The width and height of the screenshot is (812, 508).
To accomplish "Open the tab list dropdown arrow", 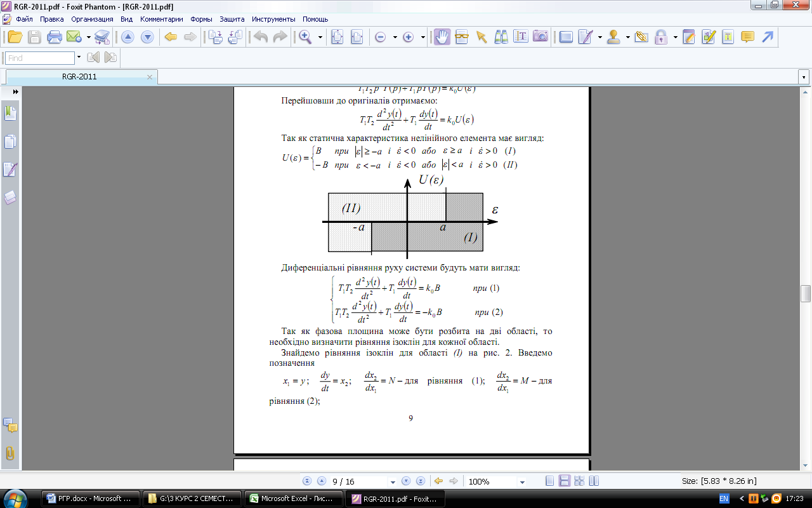I will 804,77.
